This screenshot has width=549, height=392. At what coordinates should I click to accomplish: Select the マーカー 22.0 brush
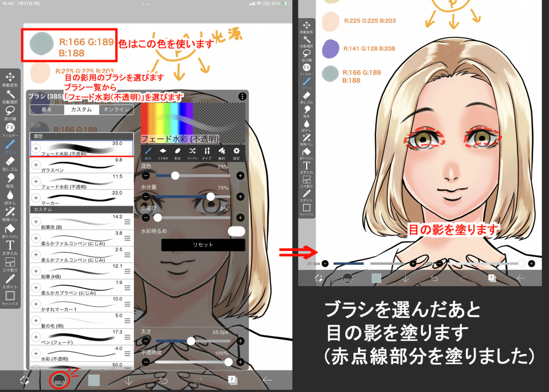point(81,198)
